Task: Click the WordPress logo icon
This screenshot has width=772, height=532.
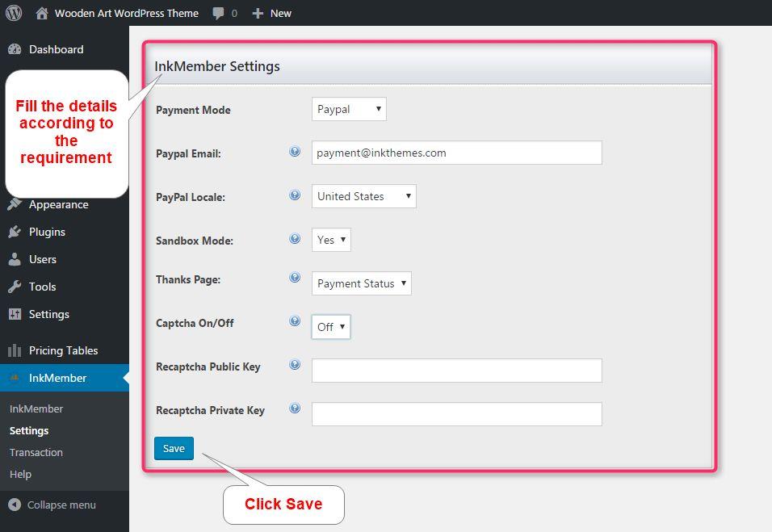Action: tap(14, 13)
